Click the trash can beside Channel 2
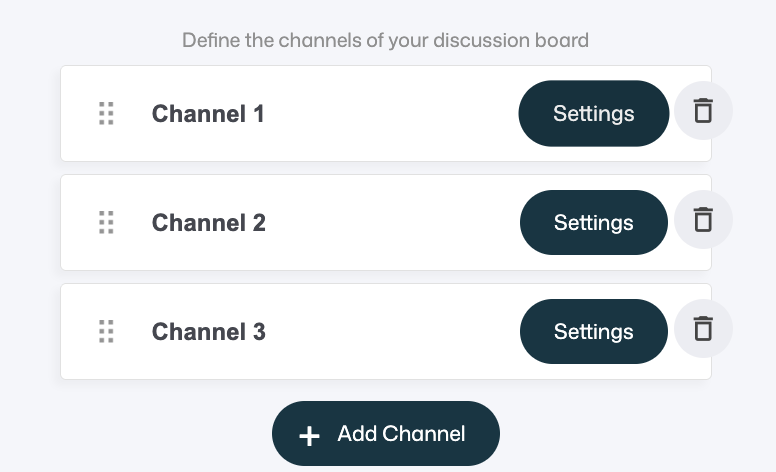Viewport: 776px width, 472px height. click(703, 220)
